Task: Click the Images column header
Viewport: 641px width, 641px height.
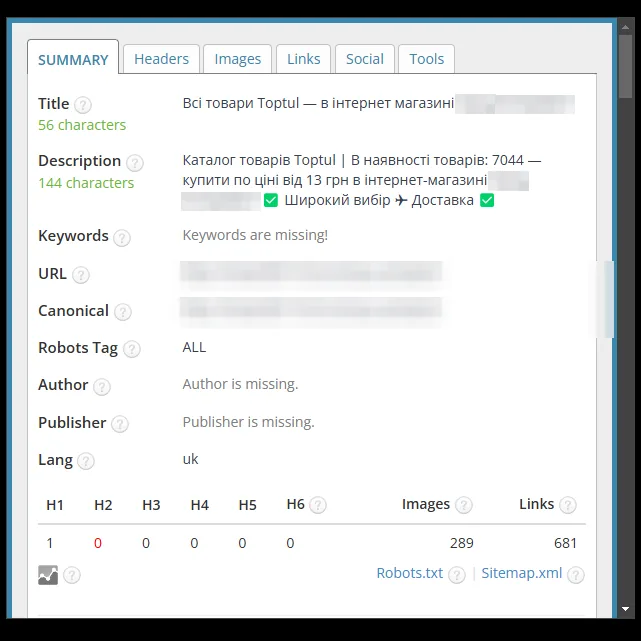Action: (426, 504)
